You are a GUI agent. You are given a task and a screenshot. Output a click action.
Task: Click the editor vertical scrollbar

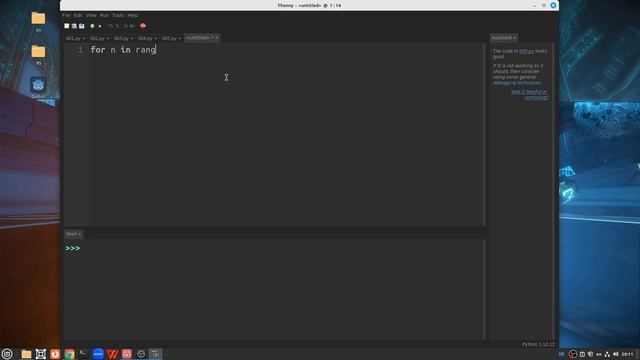484,135
